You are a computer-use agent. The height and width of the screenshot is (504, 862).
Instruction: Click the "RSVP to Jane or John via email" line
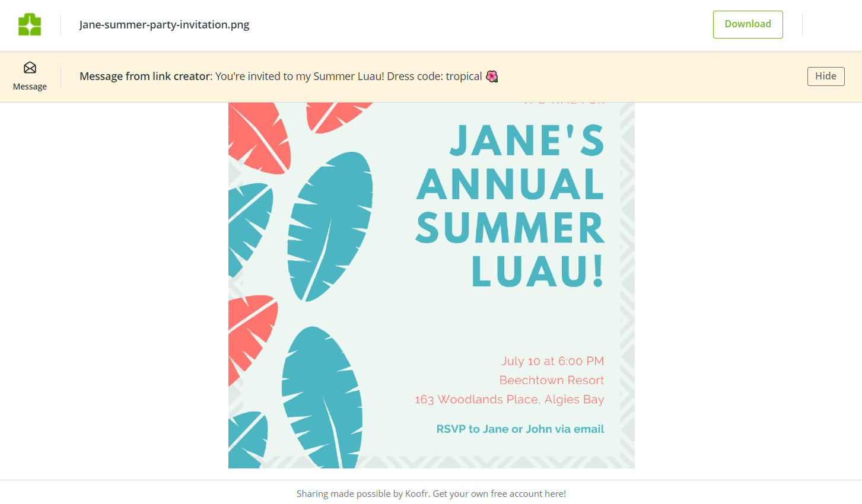tap(520, 429)
